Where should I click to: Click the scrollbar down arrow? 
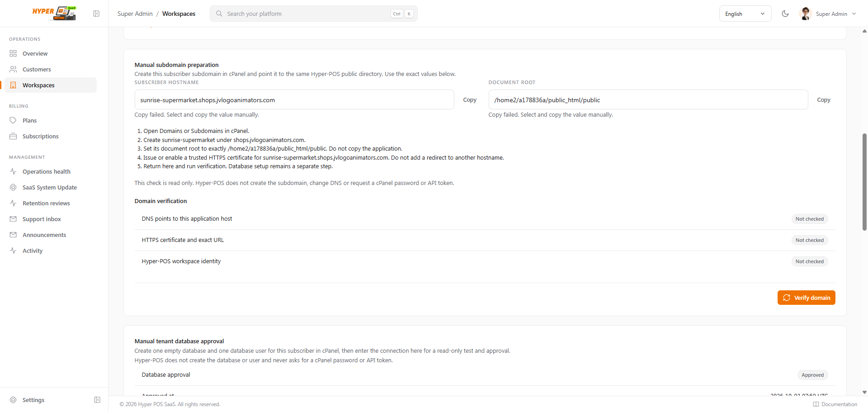point(864,392)
